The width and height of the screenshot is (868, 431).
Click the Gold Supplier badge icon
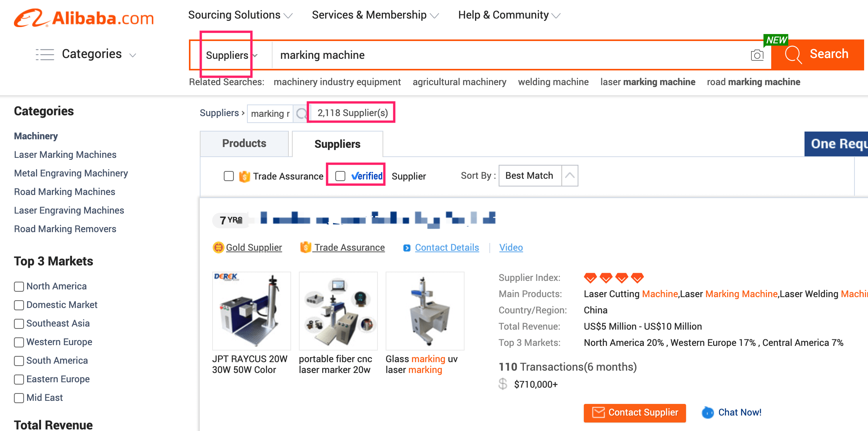point(218,247)
